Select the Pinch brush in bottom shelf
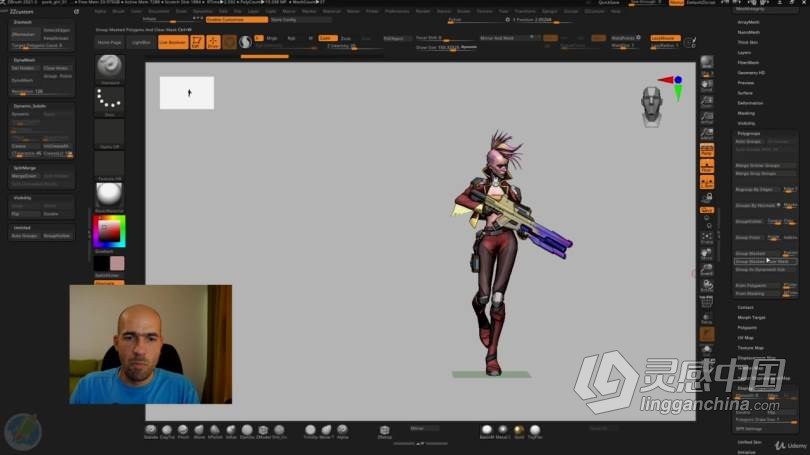 click(183, 430)
